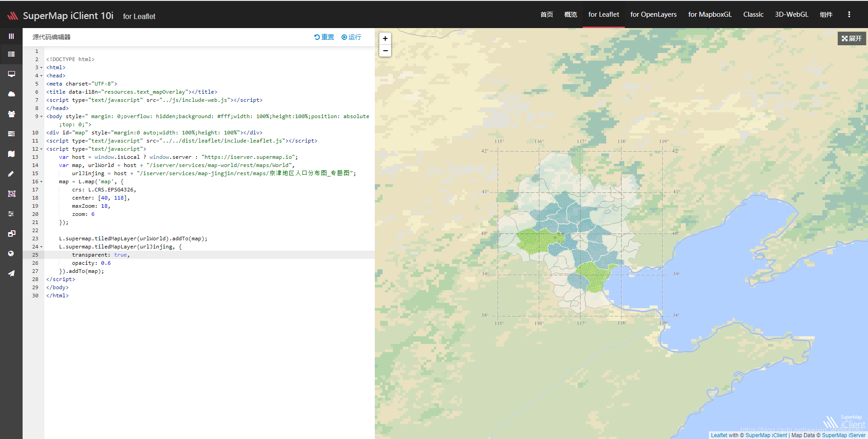Screen dimensions: 868x439
Task: Open the layered list icon below users icon
Action: tap(11, 134)
